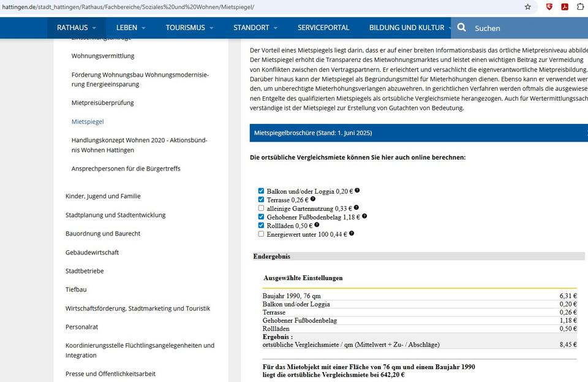This screenshot has width=588, height=382.
Task: Click the help icon beside Energiewert unter 100
Action: coord(352,233)
